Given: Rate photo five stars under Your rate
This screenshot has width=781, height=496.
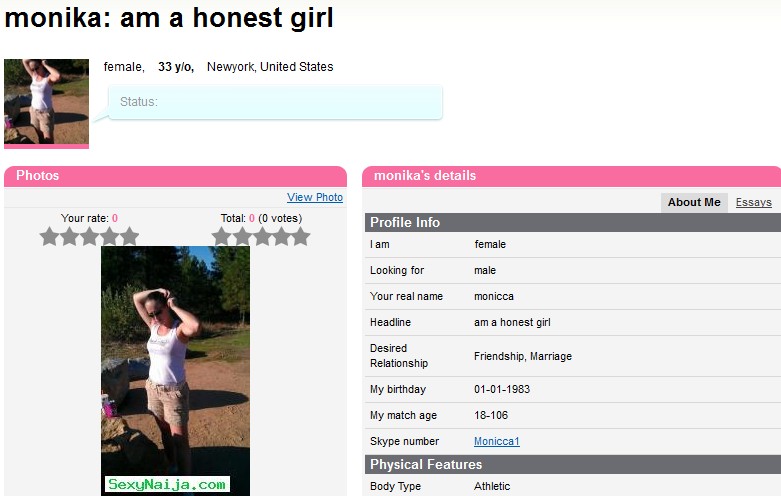Looking at the screenshot, I should pos(129,237).
